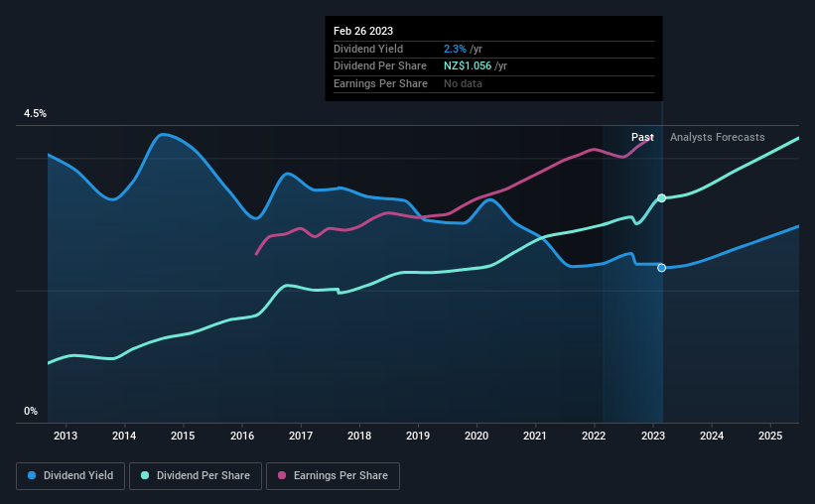Toggle the Dividend Per Share legend button
The image size is (815, 504).
[x=196, y=476]
